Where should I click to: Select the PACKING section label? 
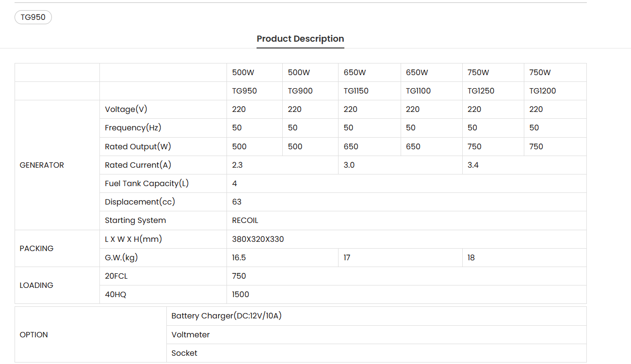[x=36, y=248]
